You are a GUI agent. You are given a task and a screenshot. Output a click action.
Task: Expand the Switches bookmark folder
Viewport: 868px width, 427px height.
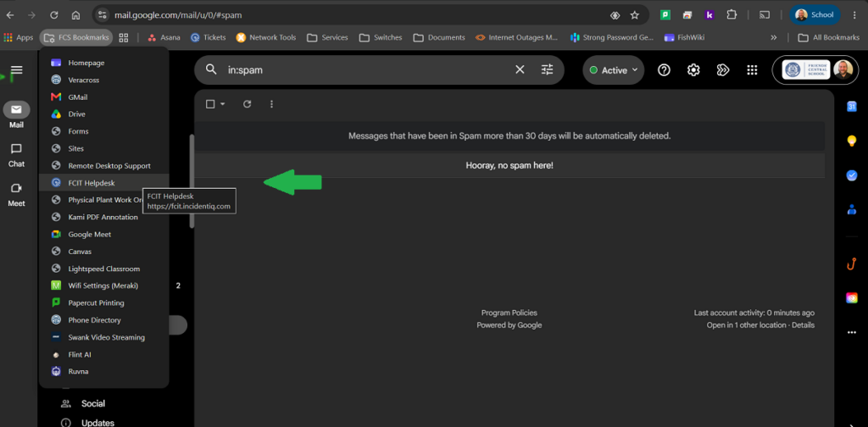[381, 37]
